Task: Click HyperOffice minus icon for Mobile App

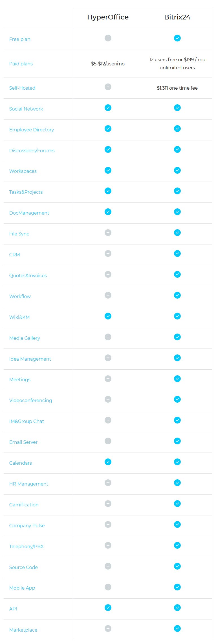Action: 108,587
